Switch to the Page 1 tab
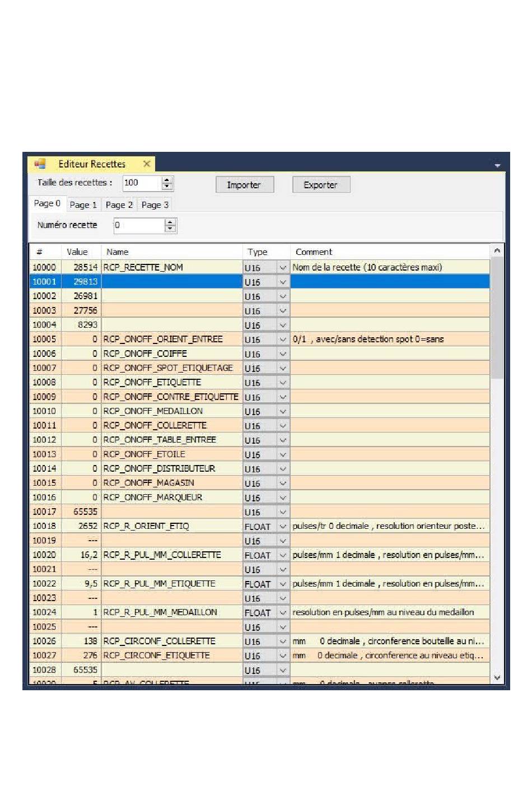The width and height of the screenshot is (532, 795). [83, 205]
